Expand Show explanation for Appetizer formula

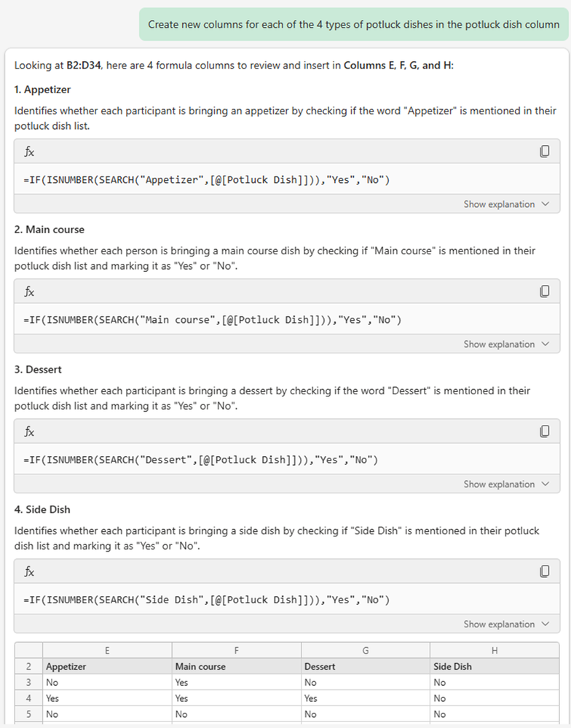click(x=506, y=204)
